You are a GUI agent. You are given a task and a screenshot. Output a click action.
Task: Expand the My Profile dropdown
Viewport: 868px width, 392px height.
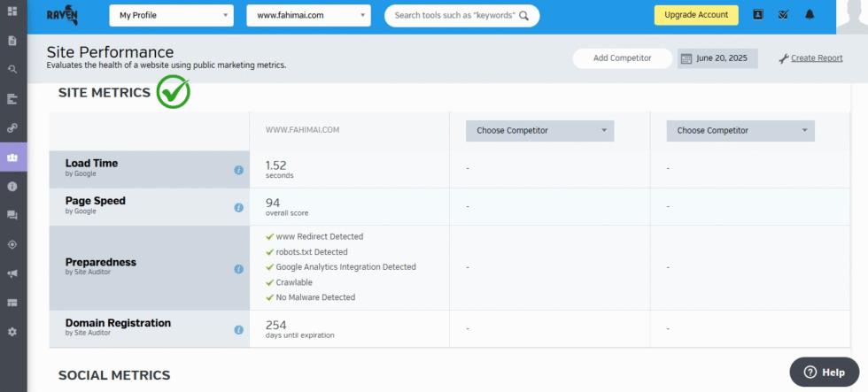tap(171, 15)
